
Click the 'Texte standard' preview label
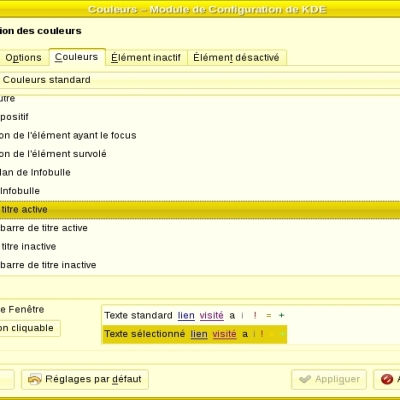click(138, 315)
